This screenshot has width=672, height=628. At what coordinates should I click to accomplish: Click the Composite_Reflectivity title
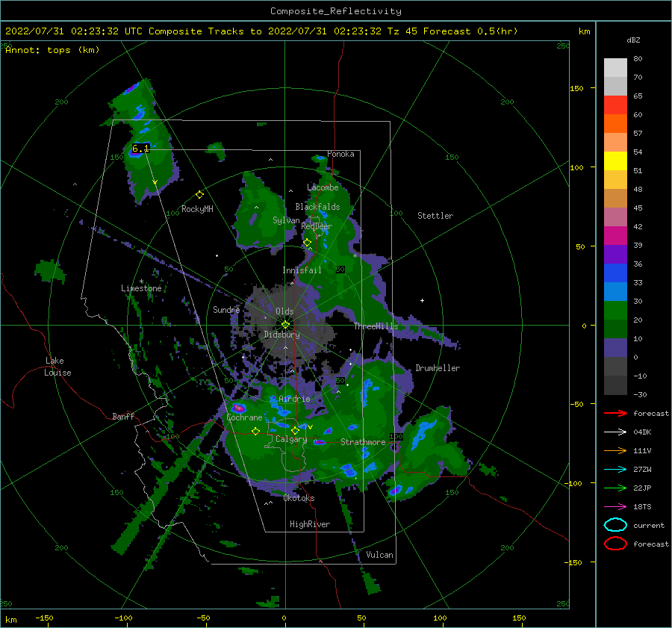(x=335, y=11)
